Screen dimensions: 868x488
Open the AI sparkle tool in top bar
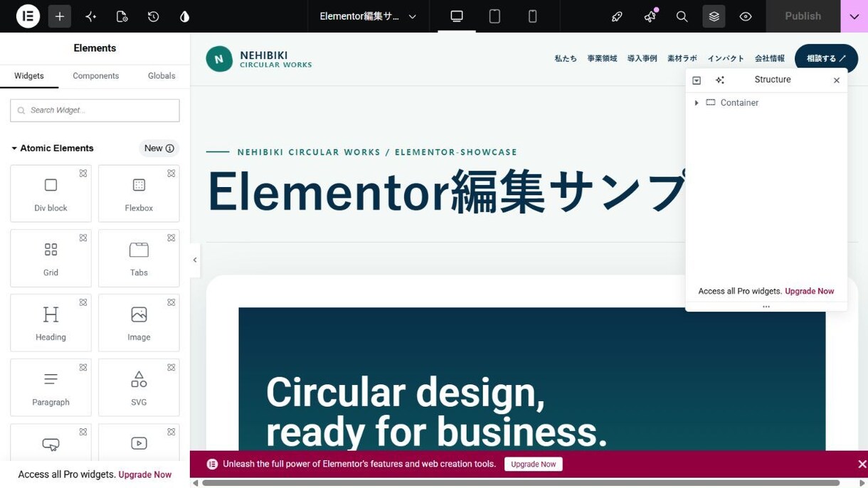[91, 16]
